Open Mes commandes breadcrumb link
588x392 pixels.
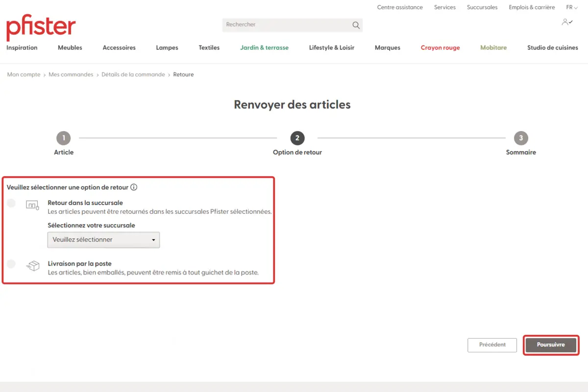click(x=71, y=74)
